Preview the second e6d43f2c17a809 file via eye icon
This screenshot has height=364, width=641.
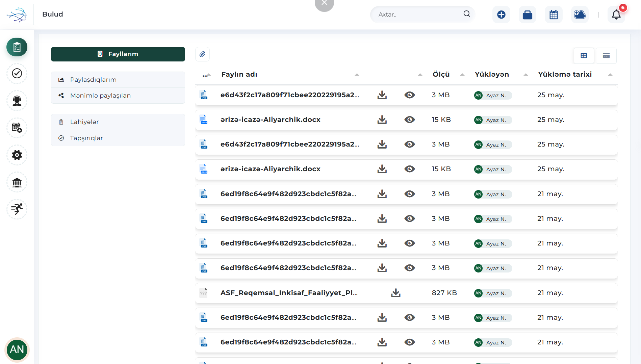[x=410, y=144]
